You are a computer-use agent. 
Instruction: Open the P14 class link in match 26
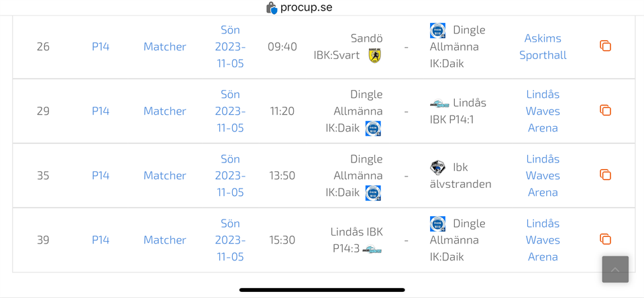pyautogui.click(x=101, y=46)
